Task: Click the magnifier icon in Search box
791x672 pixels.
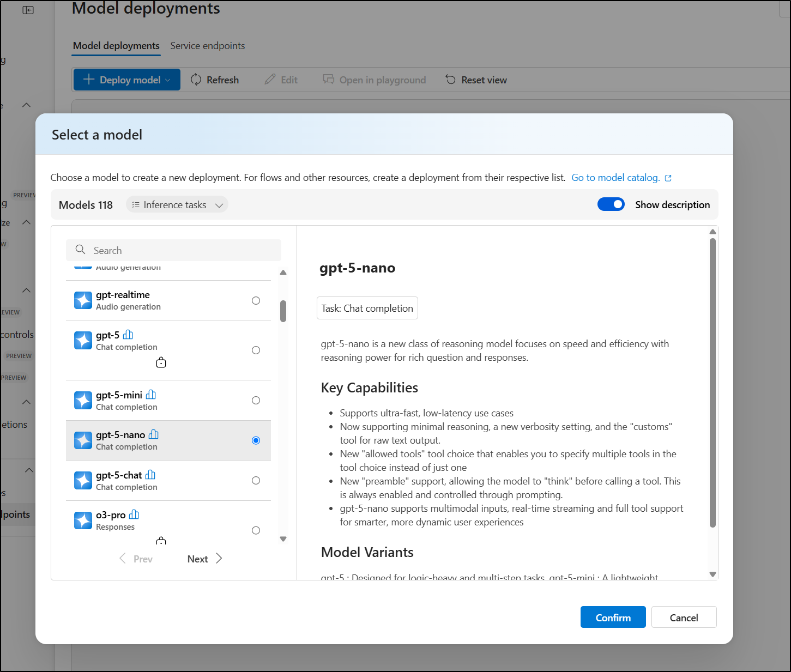Action: (x=81, y=250)
